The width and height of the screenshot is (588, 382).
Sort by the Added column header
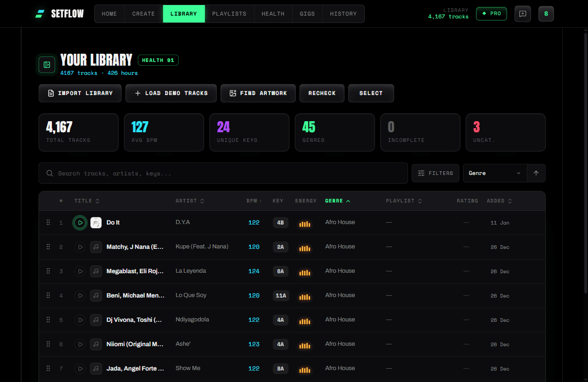click(499, 201)
